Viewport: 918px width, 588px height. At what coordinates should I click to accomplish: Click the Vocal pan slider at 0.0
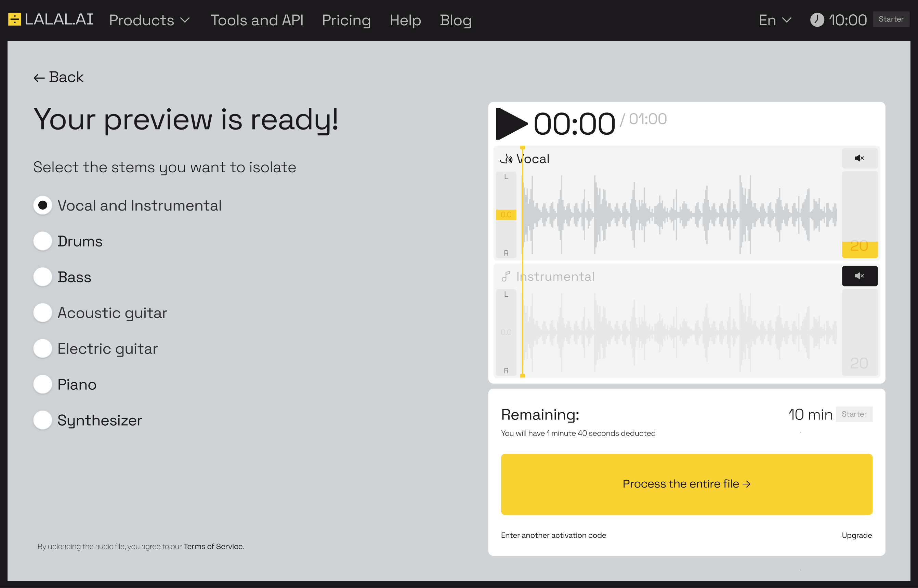[x=506, y=215]
